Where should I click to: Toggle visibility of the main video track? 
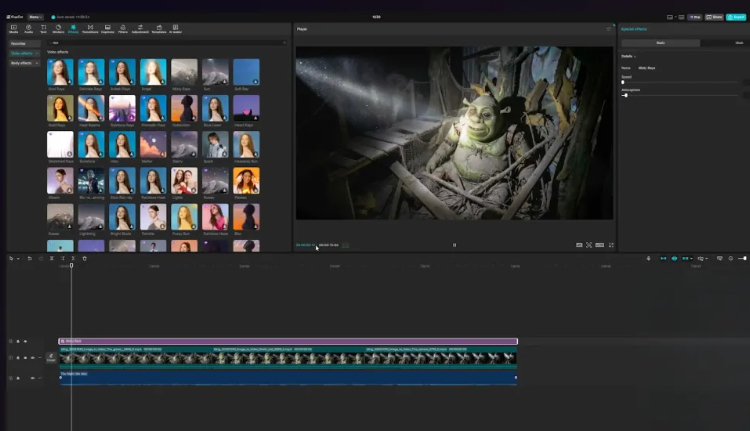[25, 358]
